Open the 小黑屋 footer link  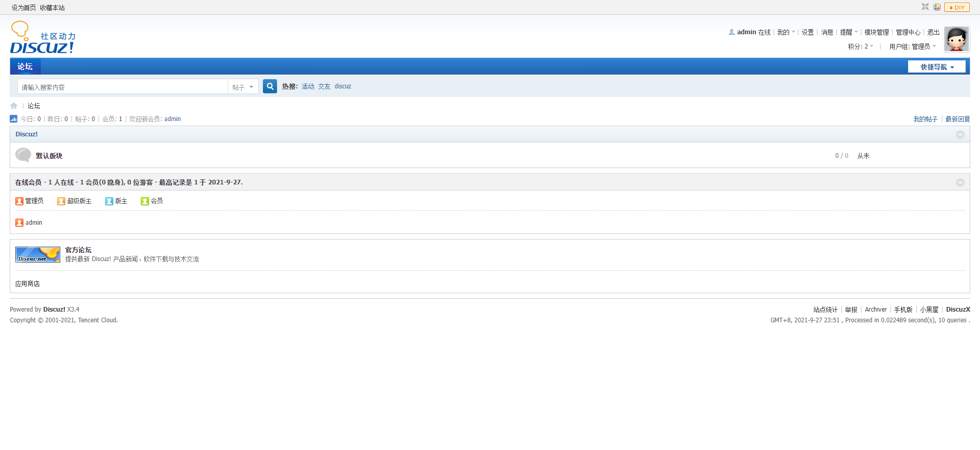[929, 310]
